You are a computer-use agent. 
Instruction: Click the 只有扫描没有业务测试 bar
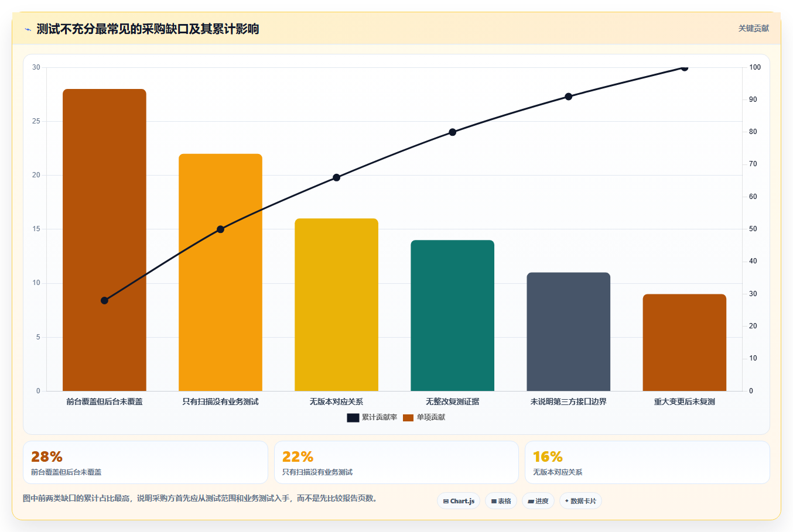point(220,272)
